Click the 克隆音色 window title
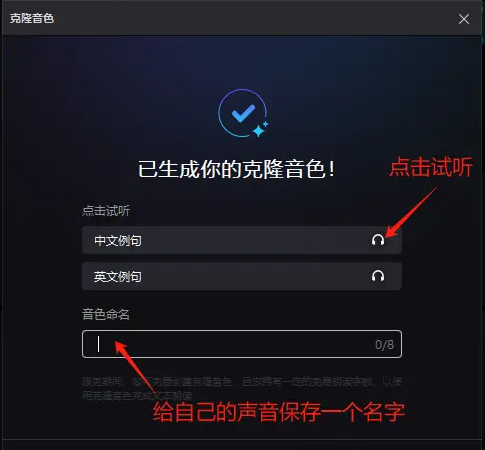This screenshot has width=485, height=450. point(32,19)
